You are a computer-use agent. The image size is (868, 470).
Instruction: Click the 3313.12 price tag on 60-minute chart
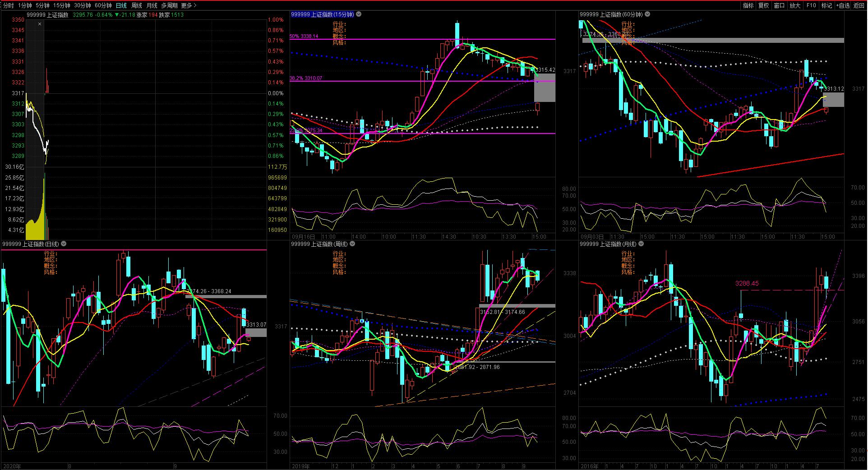(x=834, y=89)
